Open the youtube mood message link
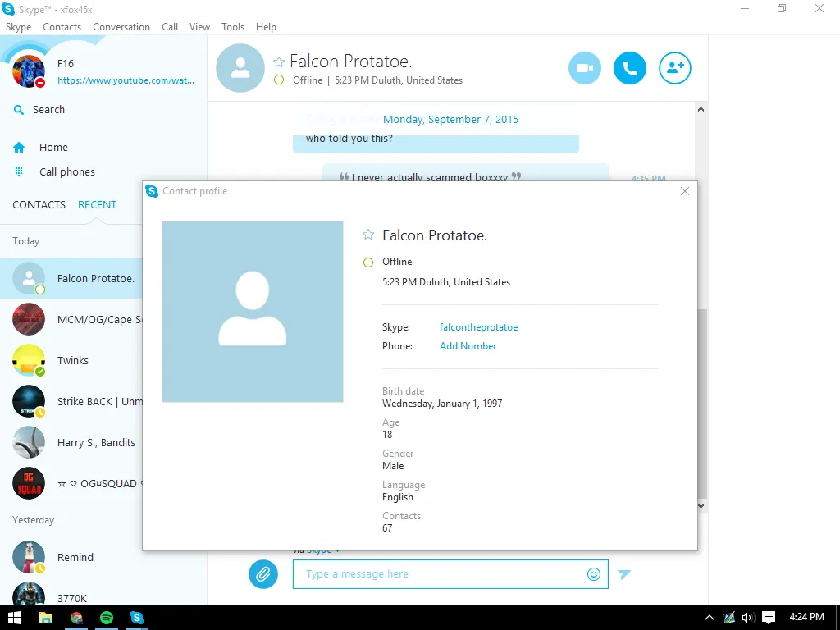This screenshot has height=630, width=840. pyautogui.click(x=126, y=80)
